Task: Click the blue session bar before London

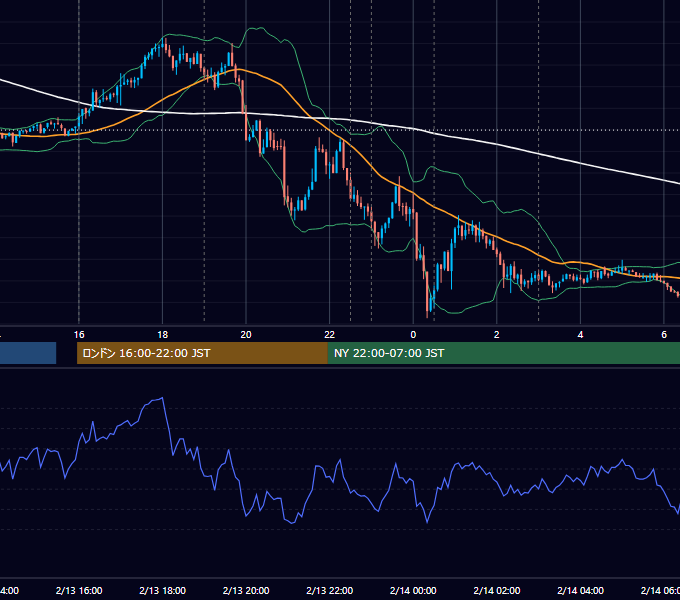Action: tap(28, 353)
